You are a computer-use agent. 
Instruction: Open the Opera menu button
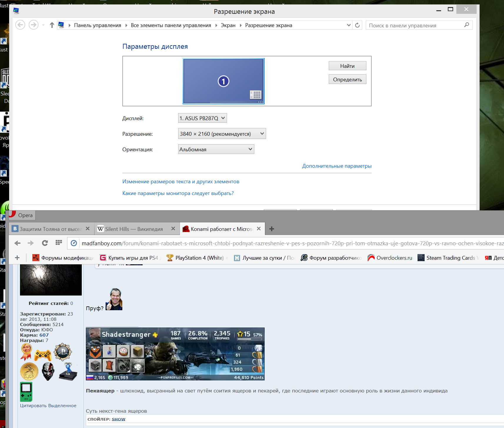pos(22,215)
